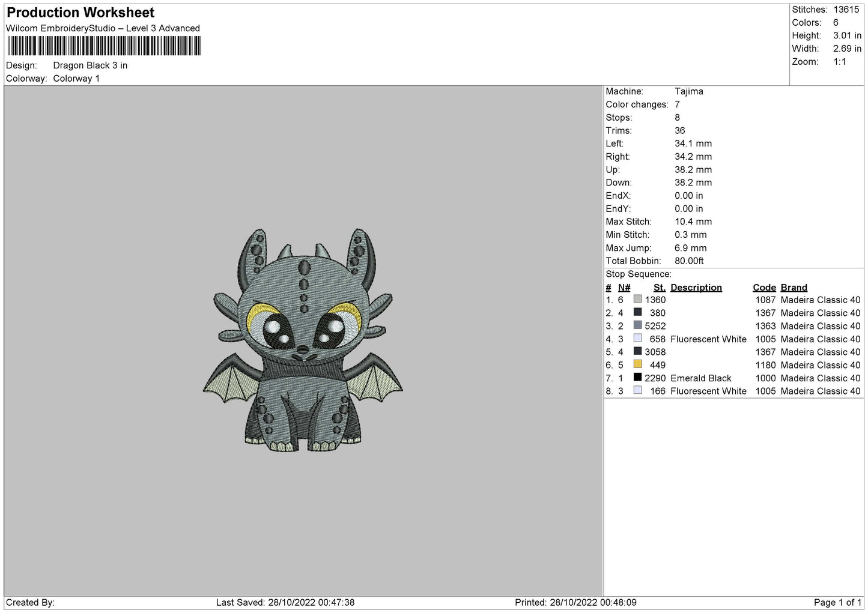
Task: Click the stitches count 13615
Action: (x=846, y=10)
